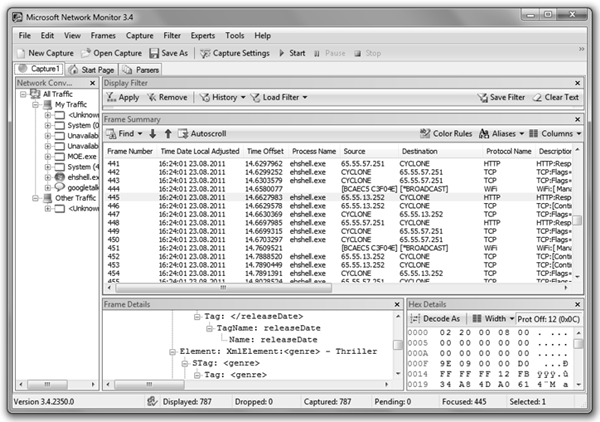Open Color Rules
Image resolution: width=600 pixels, height=422 pixels.
pyautogui.click(x=446, y=134)
